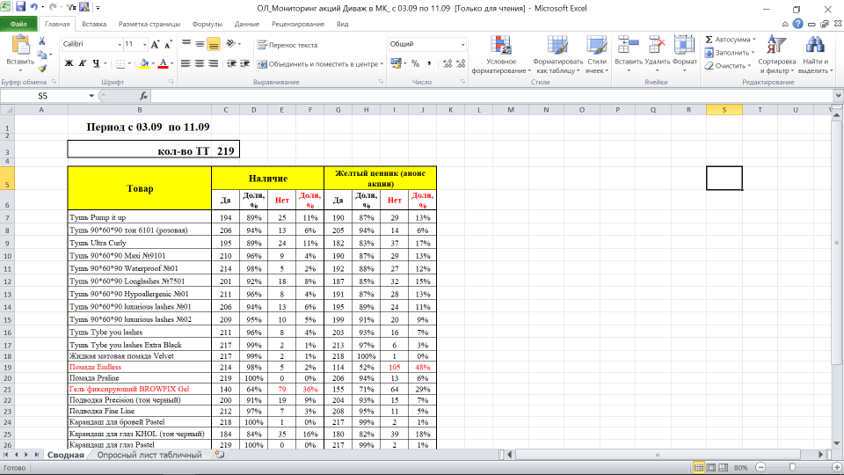This screenshot has width=844, height=475.
Task: Switch to the Данные tab
Action: (247, 24)
